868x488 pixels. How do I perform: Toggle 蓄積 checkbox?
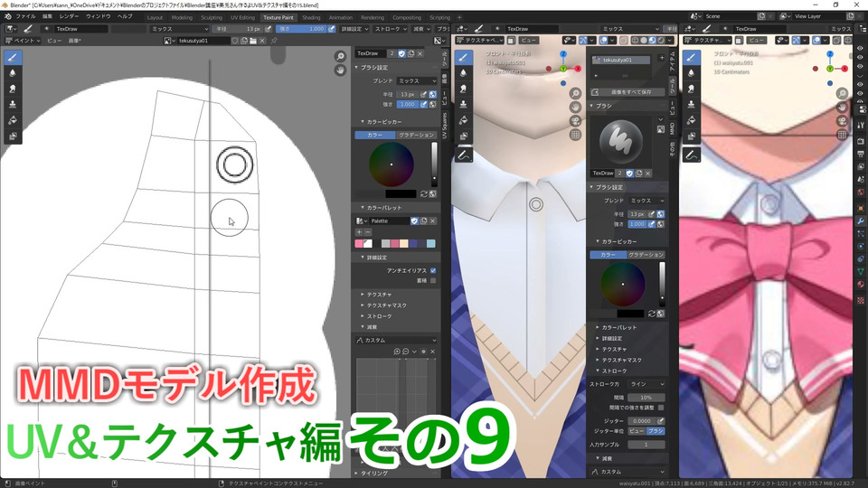coord(433,280)
